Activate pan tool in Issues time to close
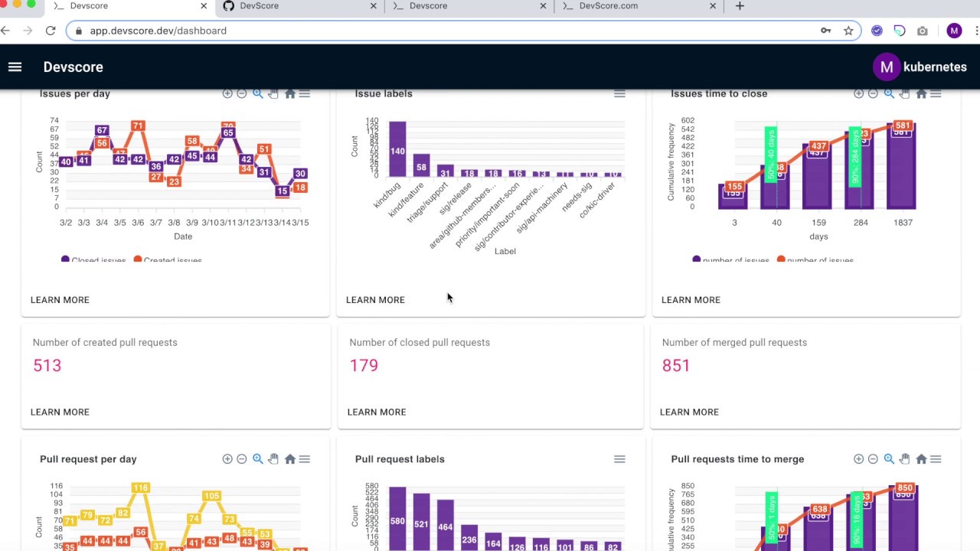Screen dimensions: 980x551 click(x=904, y=93)
